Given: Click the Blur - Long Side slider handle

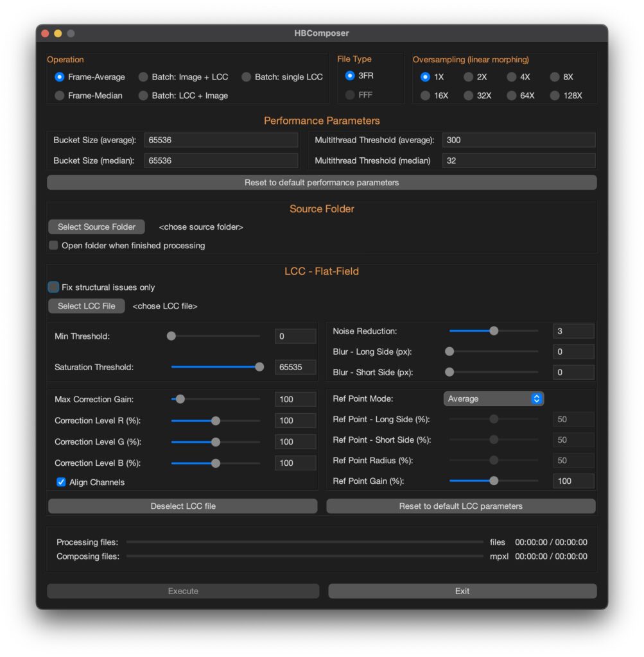Looking at the screenshot, I should point(449,352).
